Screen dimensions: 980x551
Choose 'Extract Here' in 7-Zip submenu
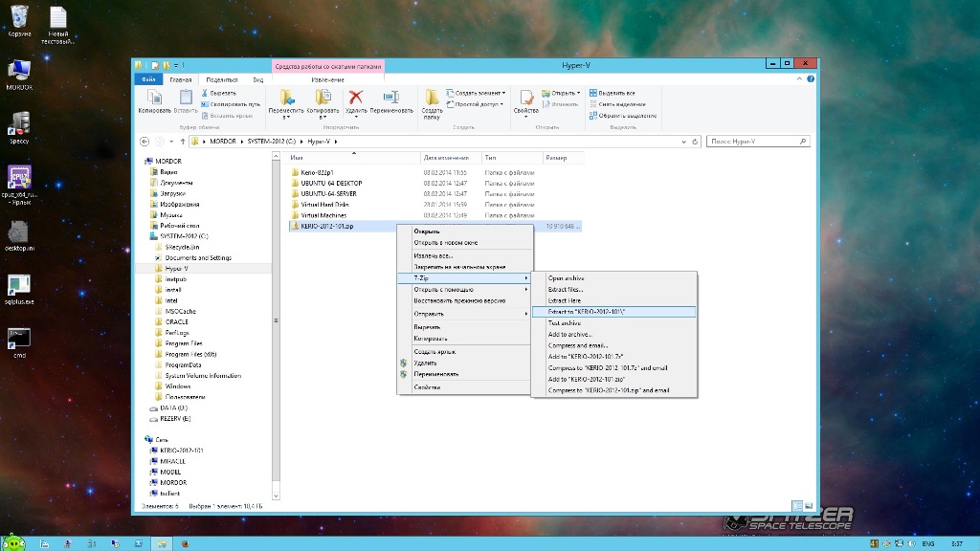coord(565,300)
